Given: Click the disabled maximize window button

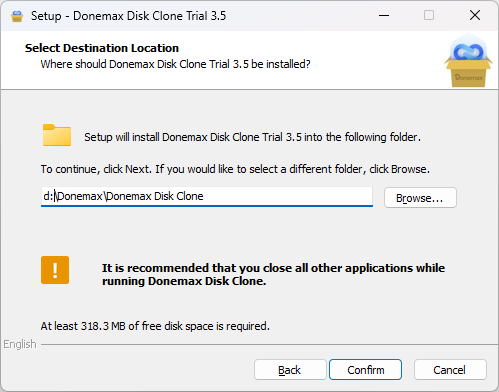Looking at the screenshot, I should point(429,15).
